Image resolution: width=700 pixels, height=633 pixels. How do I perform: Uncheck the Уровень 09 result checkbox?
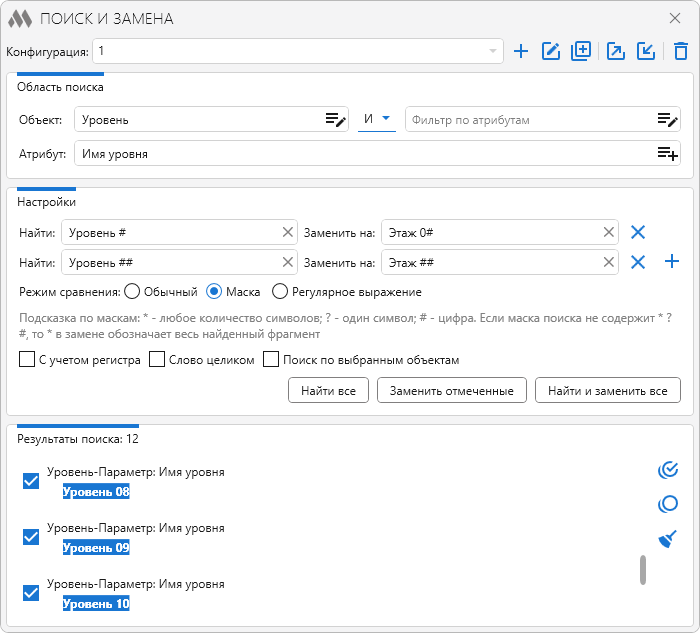click(x=31, y=538)
